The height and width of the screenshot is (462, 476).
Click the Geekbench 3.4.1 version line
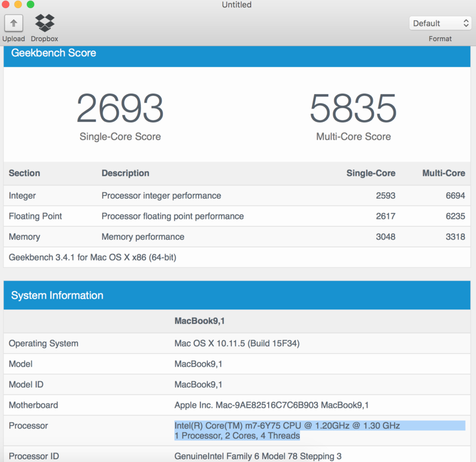[x=92, y=258]
